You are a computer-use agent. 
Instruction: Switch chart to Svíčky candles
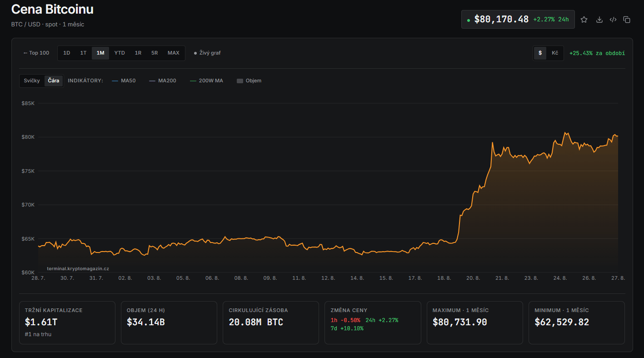(x=32, y=81)
